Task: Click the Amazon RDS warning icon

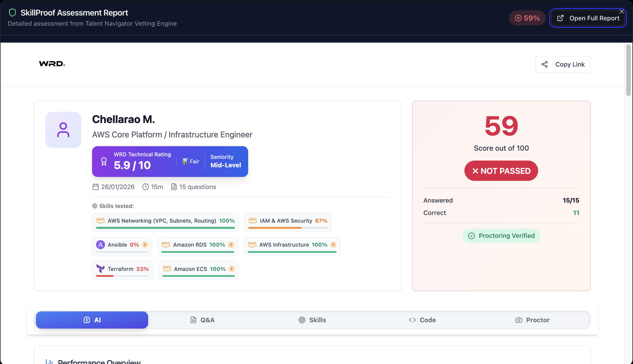Action: point(231,245)
